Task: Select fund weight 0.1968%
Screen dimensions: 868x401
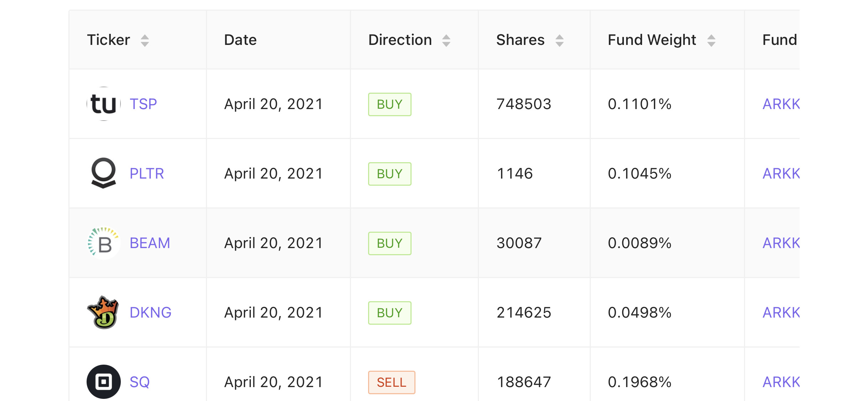Action: [640, 382]
